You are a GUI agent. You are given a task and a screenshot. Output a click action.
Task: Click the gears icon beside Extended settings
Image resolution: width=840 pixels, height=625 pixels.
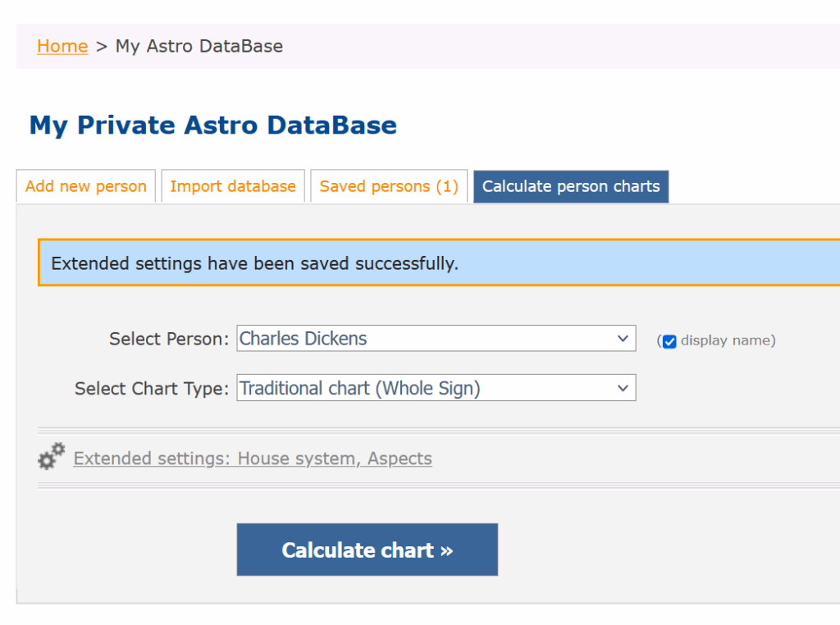point(52,456)
